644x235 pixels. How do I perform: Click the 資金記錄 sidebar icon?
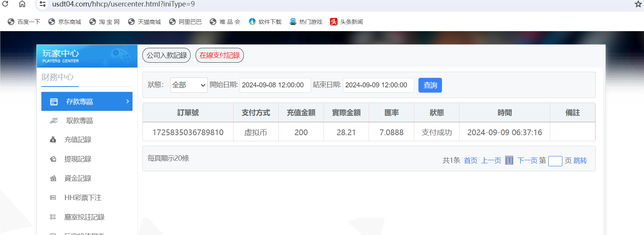pyautogui.click(x=53, y=178)
